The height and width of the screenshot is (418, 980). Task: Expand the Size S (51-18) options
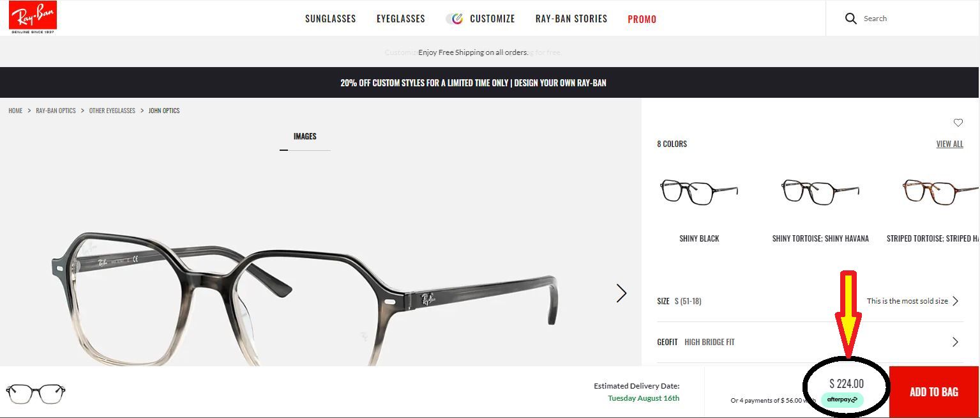point(810,301)
